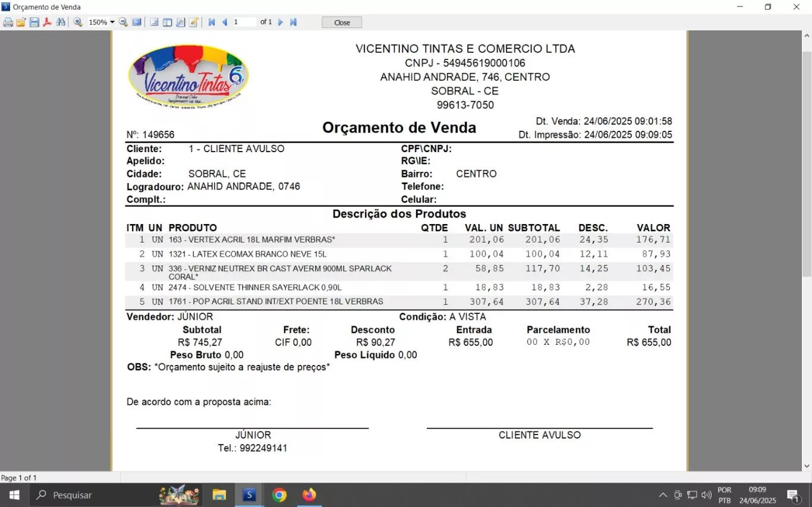Image resolution: width=812 pixels, height=507 pixels.
Task: Print the sales quote report
Action: pos(8,23)
